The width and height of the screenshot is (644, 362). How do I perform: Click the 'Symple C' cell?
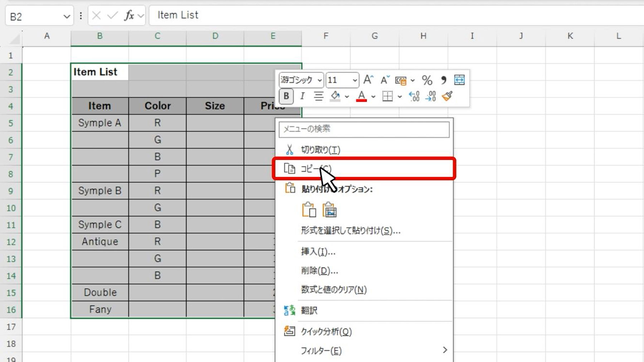[100, 225]
